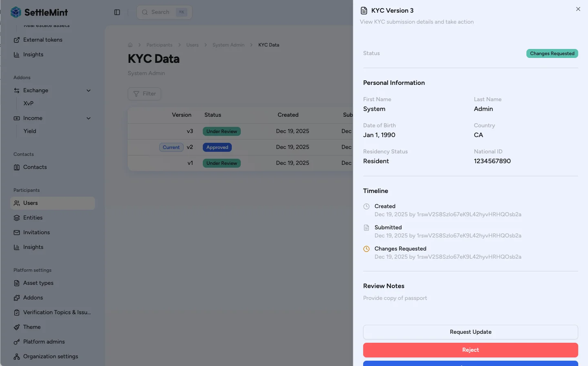Viewport: 588px width, 366px height.
Task: Click the Search field in the header
Action: pos(163,12)
